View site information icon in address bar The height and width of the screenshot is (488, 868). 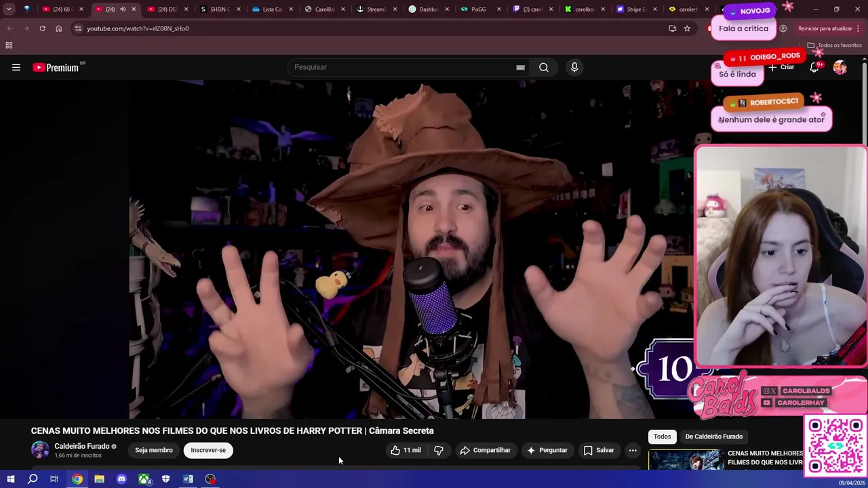78,28
